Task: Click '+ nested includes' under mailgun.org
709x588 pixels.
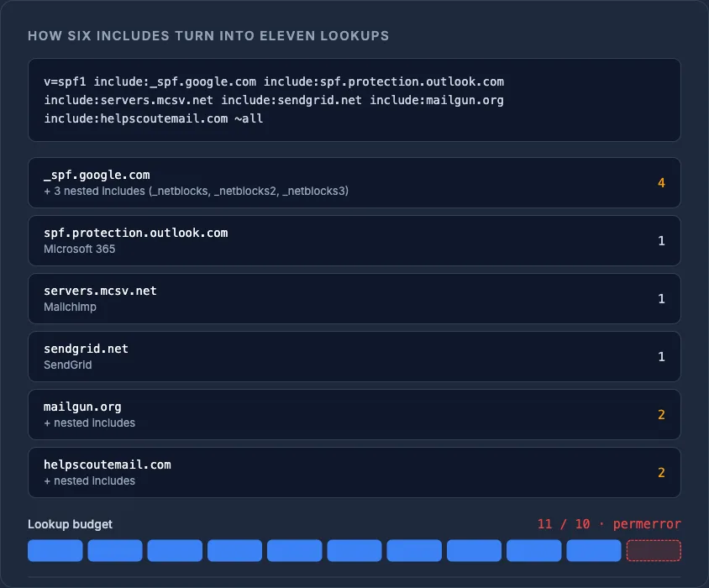Action: pyautogui.click(x=90, y=423)
